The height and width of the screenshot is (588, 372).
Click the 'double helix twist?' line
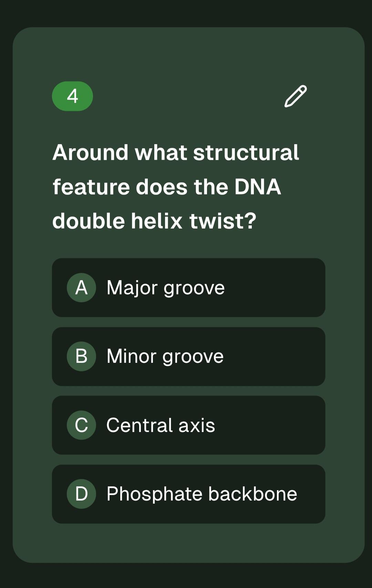[x=154, y=221]
